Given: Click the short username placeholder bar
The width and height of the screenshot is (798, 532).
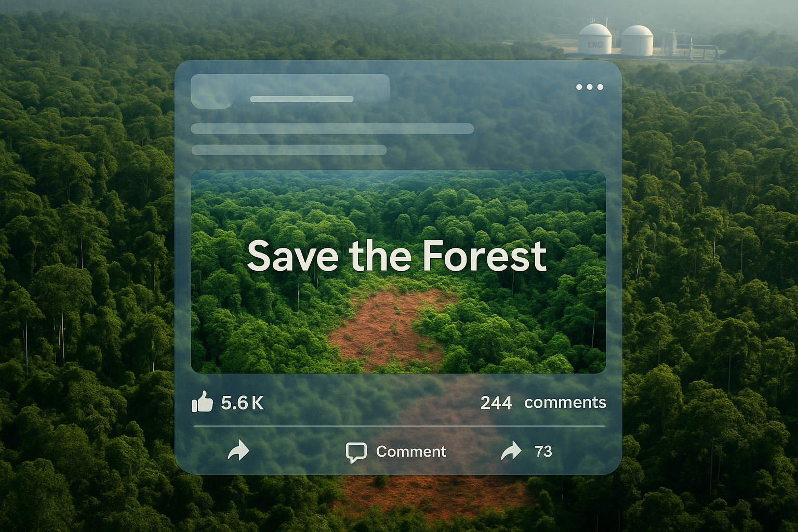Looking at the screenshot, I should (x=302, y=99).
